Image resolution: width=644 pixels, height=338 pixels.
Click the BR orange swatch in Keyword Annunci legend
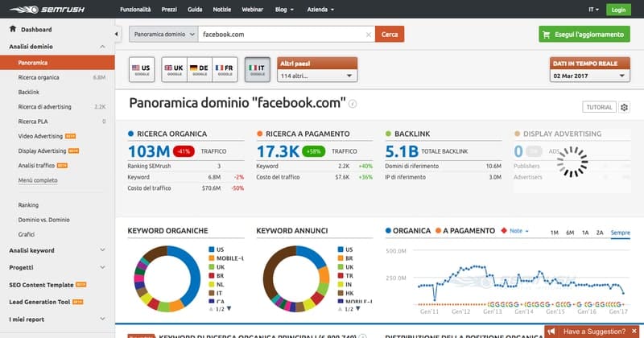click(x=341, y=258)
